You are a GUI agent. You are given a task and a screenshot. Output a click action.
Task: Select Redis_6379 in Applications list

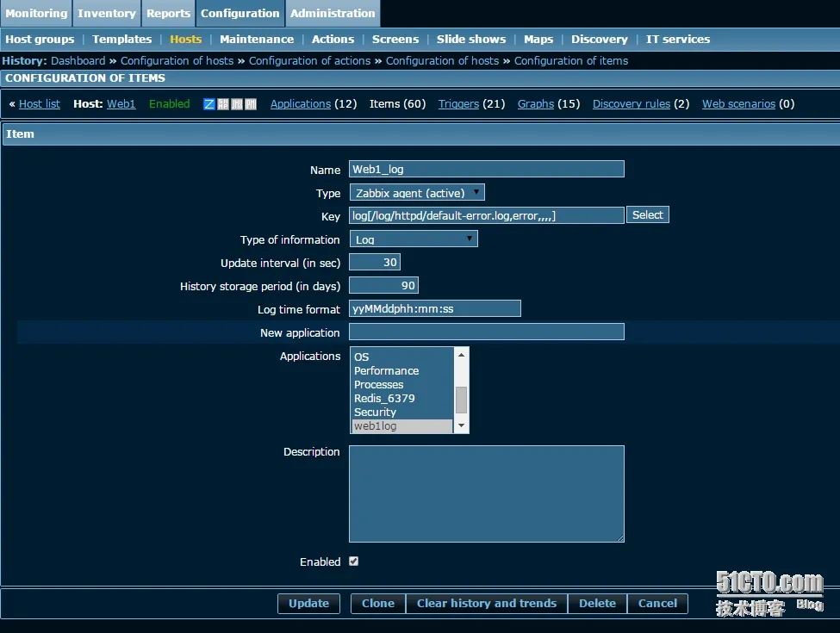click(x=401, y=399)
